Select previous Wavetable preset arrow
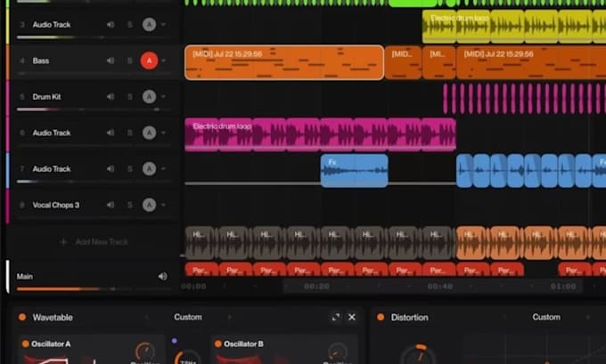606x364 pixels. tap(146, 317)
